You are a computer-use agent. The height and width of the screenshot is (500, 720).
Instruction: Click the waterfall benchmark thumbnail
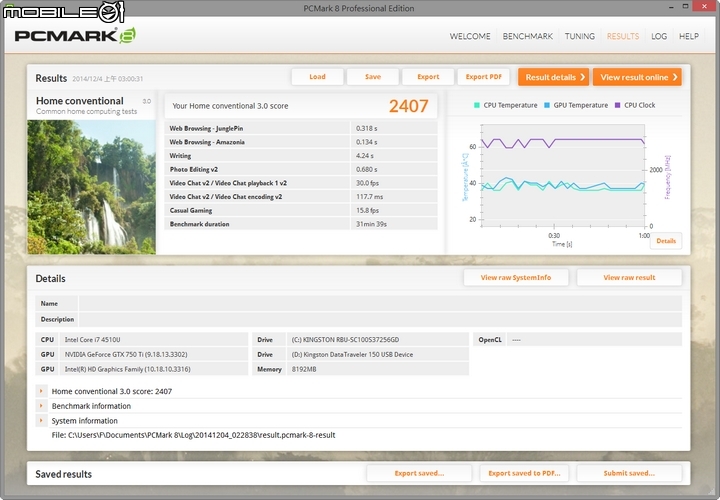point(91,187)
